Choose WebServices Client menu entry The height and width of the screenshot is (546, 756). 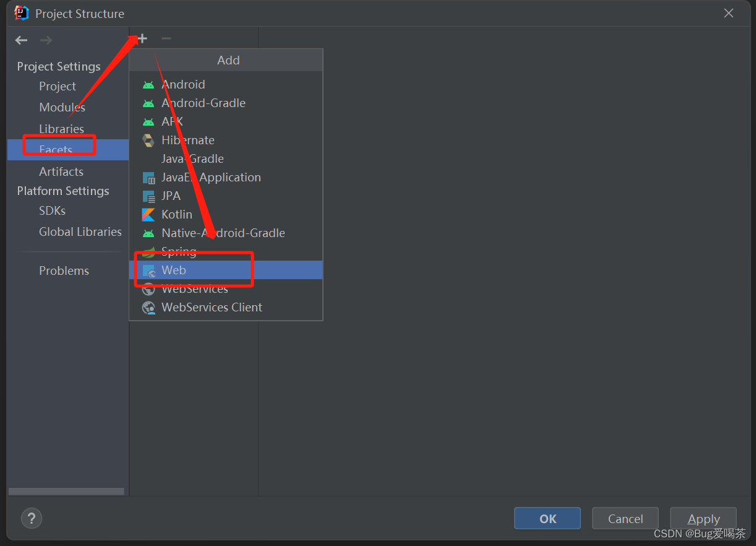pyautogui.click(x=226, y=307)
